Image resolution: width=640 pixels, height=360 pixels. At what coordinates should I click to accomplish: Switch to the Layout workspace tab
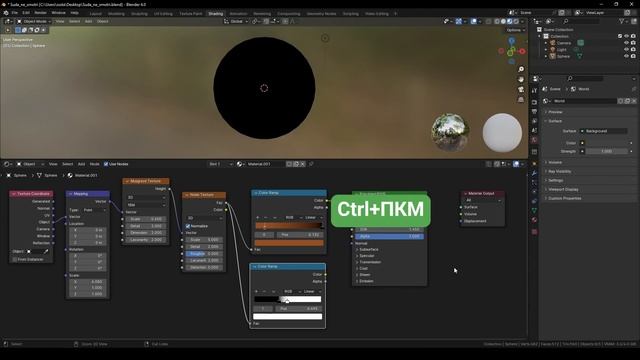(x=96, y=13)
